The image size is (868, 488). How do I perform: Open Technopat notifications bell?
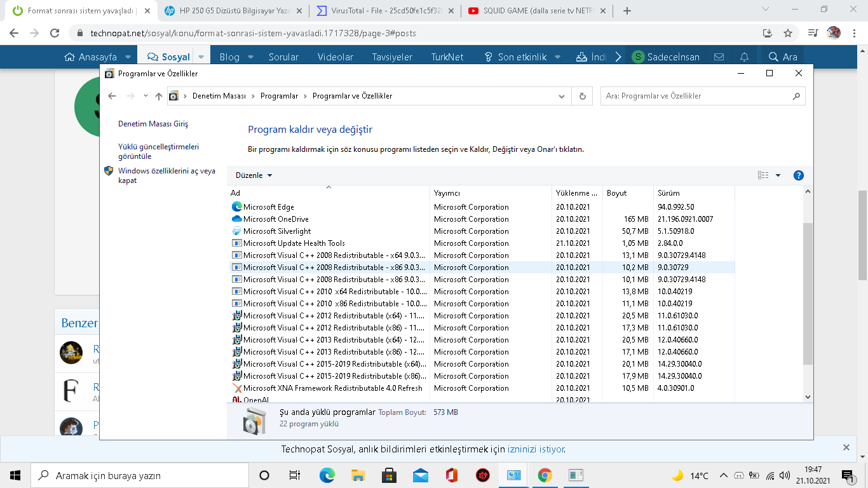744,57
